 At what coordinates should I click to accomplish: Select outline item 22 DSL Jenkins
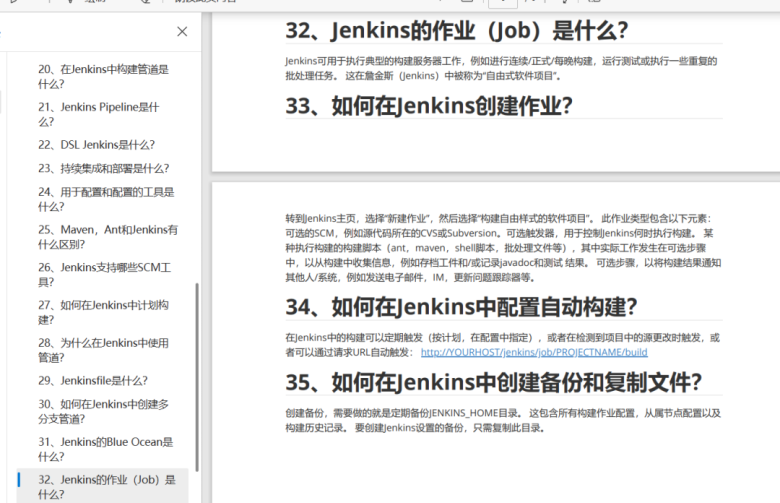[97, 145]
